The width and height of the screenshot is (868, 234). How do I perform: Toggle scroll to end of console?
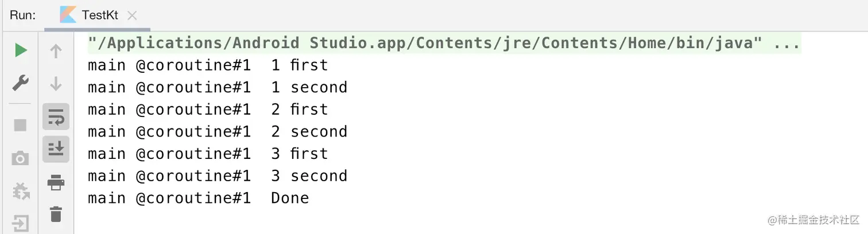tap(56, 150)
